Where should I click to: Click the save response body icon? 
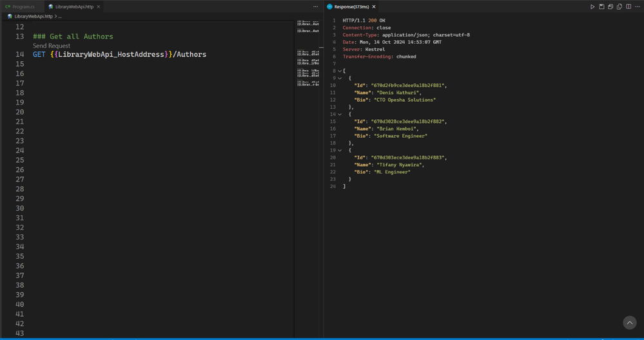610,6
